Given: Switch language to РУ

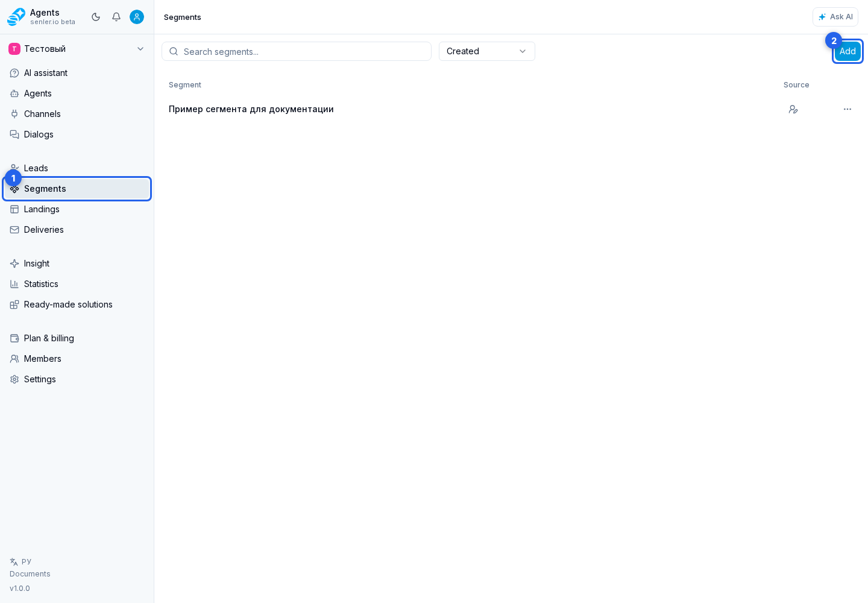Looking at the screenshot, I should [x=20, y=561].
